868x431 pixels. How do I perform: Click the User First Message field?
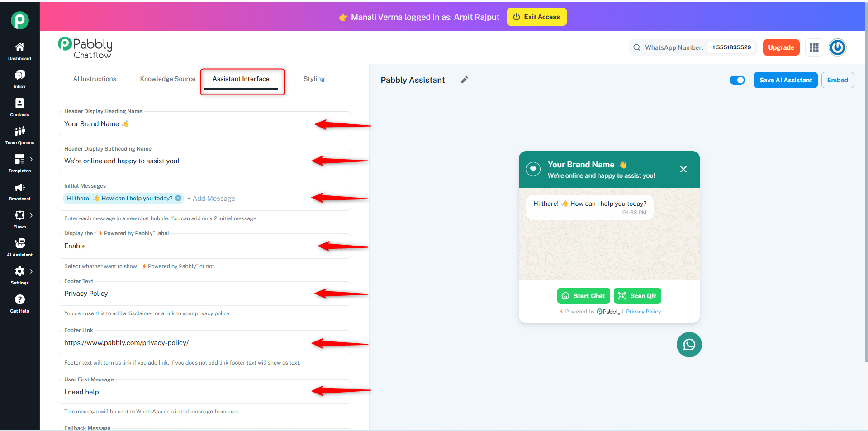(204, 392)
